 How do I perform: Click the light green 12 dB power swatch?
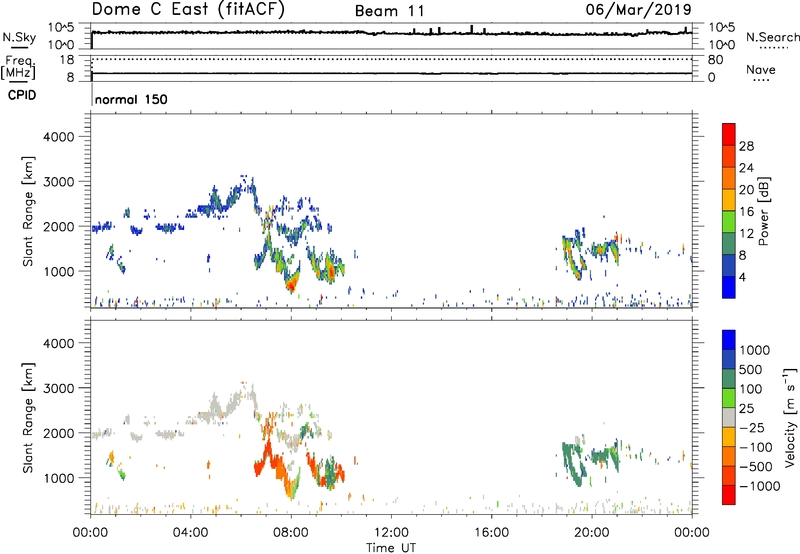click(729, 221)
